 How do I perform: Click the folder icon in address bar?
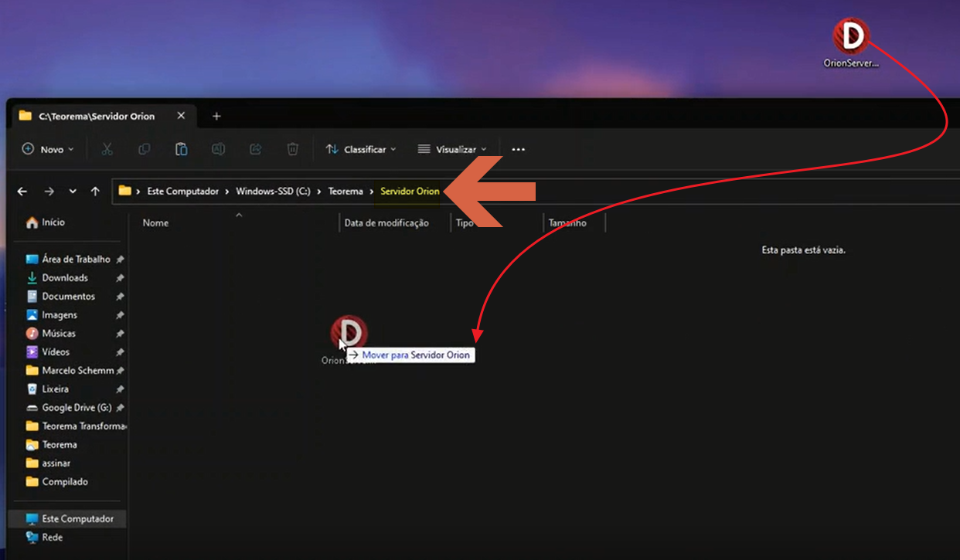pos(124,190)
